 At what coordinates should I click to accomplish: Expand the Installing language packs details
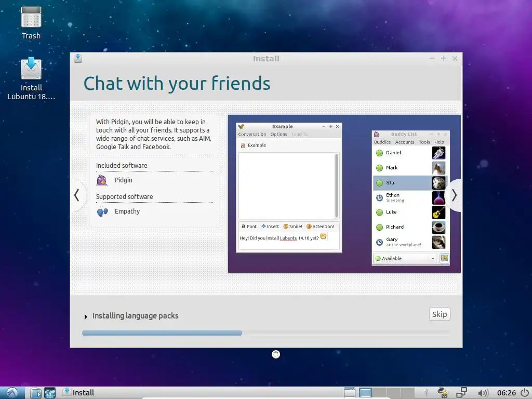(86, 316)
